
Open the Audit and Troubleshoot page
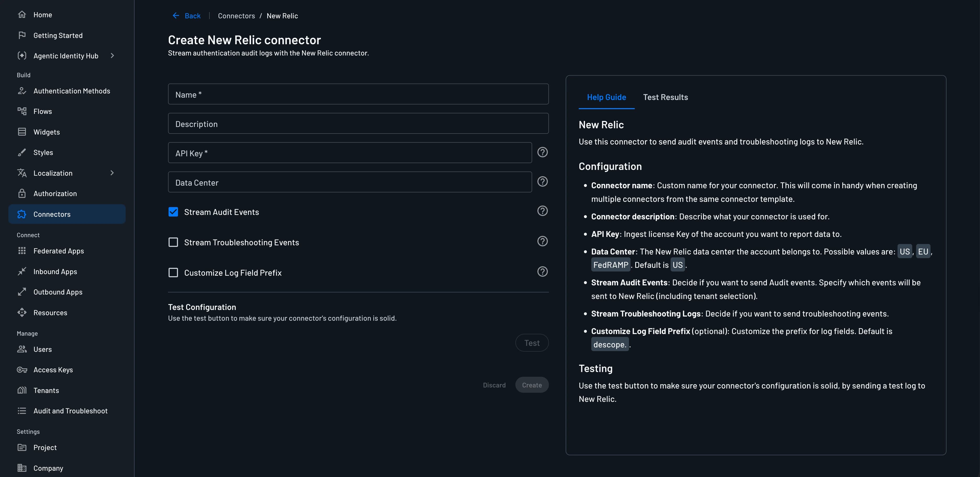(x=67, y=411)
